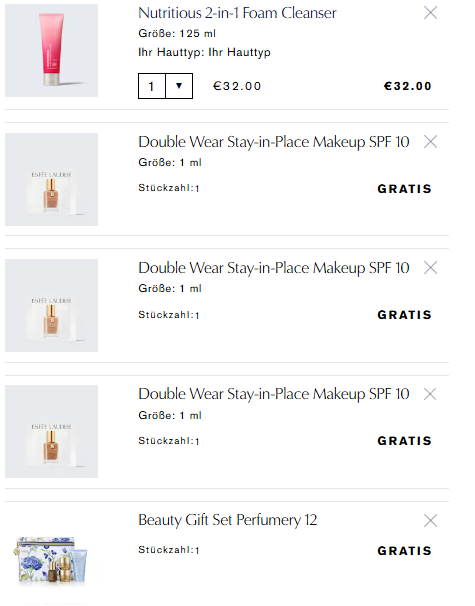Open the quantity dropdown arrow for Foam Cleanser
Image resolution: width=475 pixels, height=606 pixels.
[x=179, y=86]
